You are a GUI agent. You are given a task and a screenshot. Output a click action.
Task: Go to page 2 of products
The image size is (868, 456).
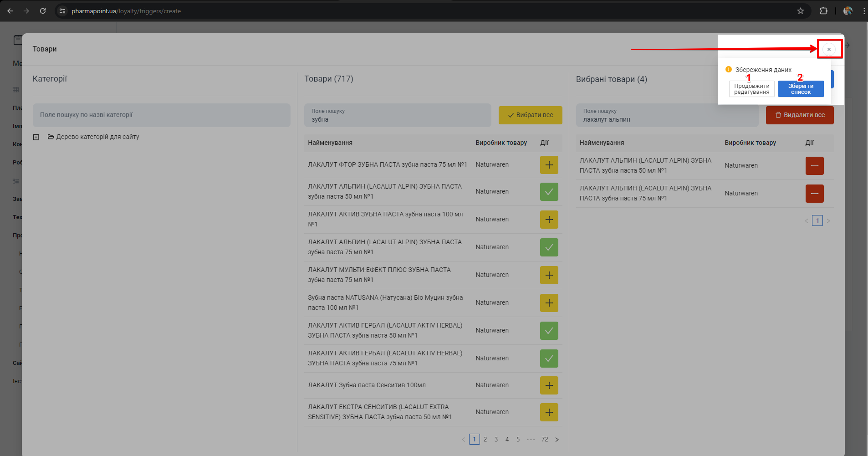point(485,440)
